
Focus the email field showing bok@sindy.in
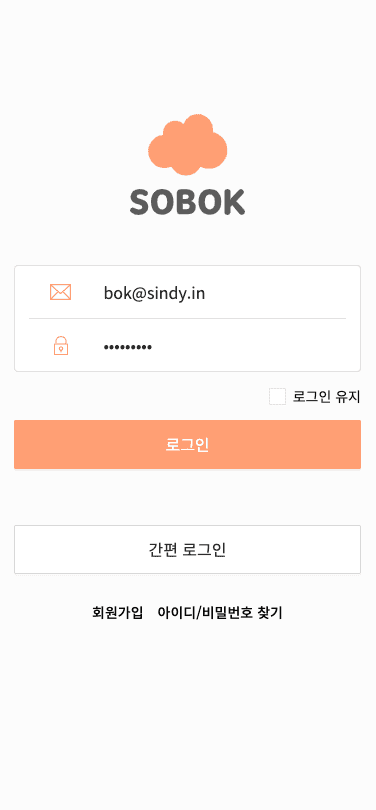(x=187, y=292)
